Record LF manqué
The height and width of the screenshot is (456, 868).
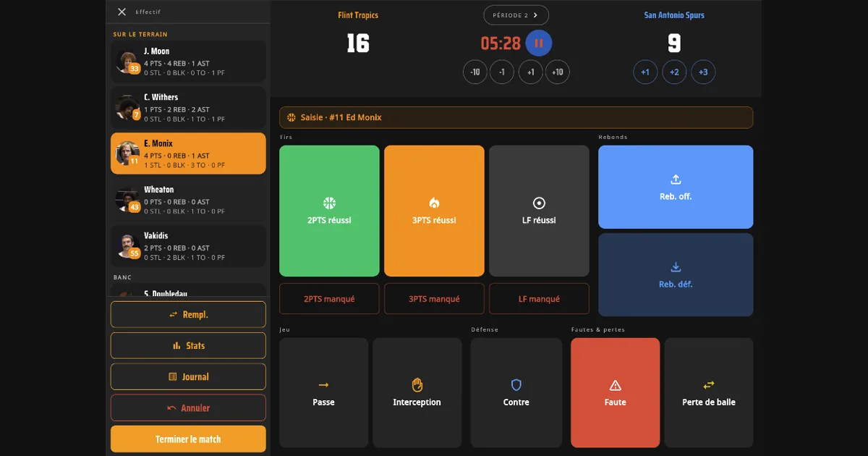[x=539, y=299]
